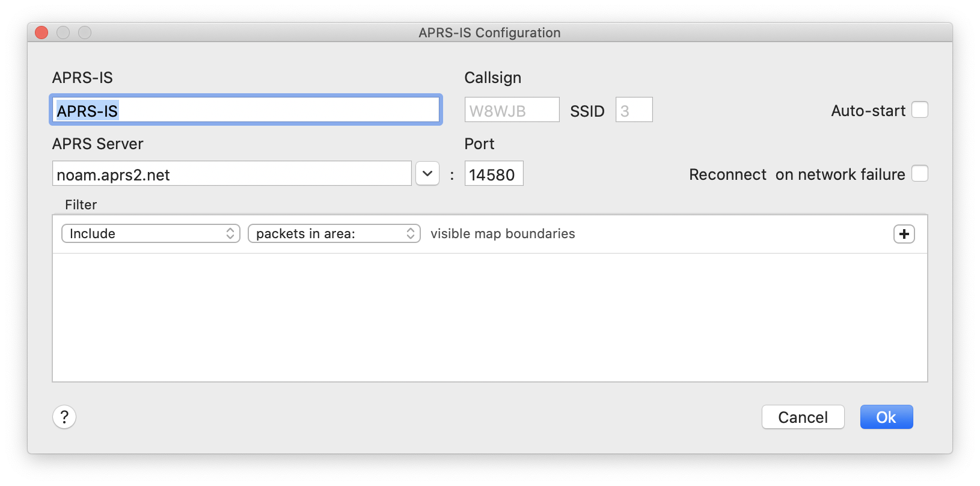The height and width of the screenshot is (486, 980).
Task: Close the APRS-IS Configuration window
Action: tap(41, 32)
